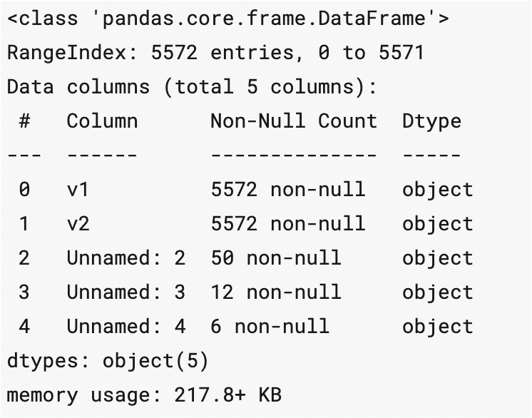Select the 'Unnamed: 2' column name
Viewport: 532px width, 418px height.
[126, 258]
